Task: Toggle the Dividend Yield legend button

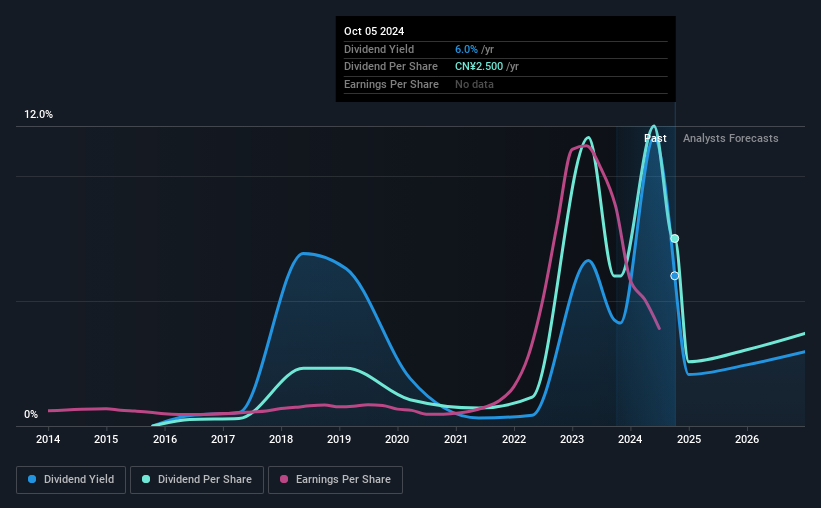Action: (x=71, y=479)
